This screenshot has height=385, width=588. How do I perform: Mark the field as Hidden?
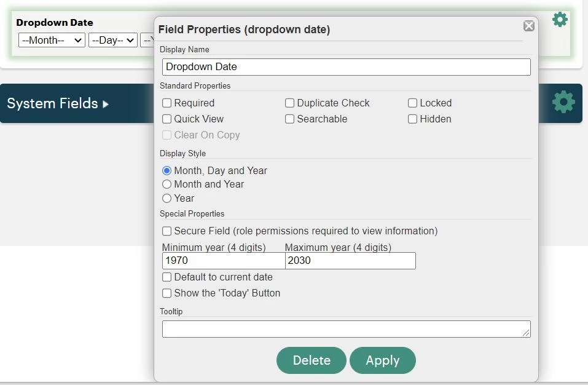point(412,119)
